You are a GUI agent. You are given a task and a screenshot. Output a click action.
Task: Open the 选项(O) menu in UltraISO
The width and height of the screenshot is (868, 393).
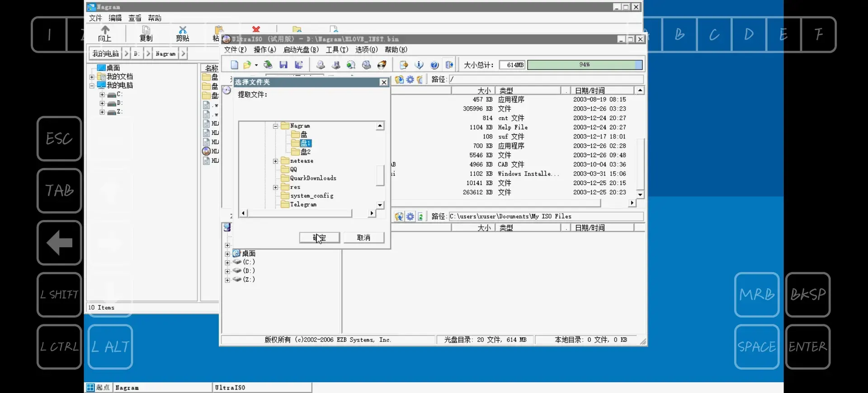(367, 50)
